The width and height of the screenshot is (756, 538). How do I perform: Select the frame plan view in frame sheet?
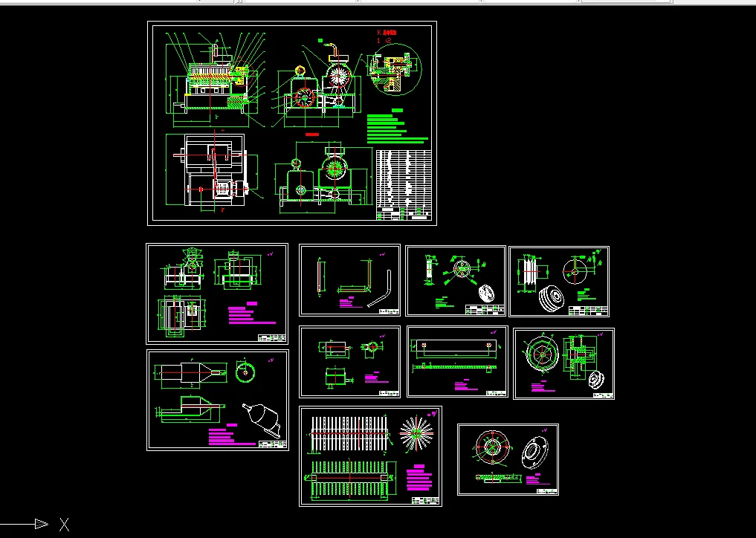pos(182,315)
